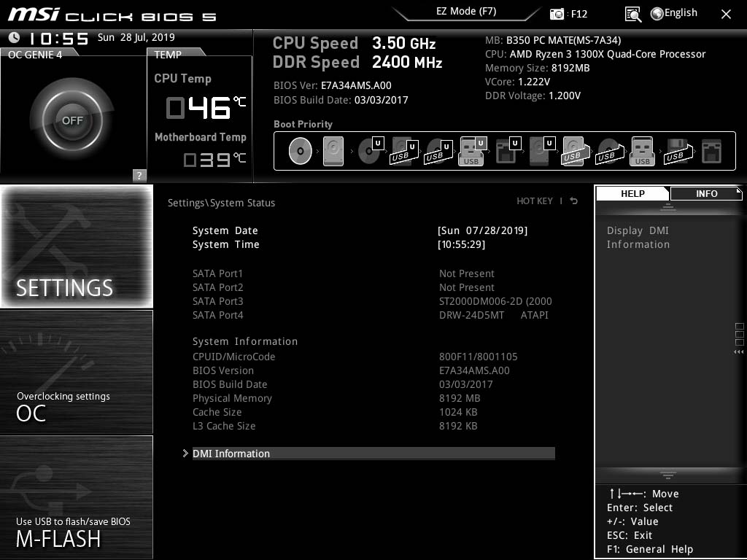Screen dimensions: 747x560
Task: Click the L3 Cache Size row label
Action: coord(224,426)
